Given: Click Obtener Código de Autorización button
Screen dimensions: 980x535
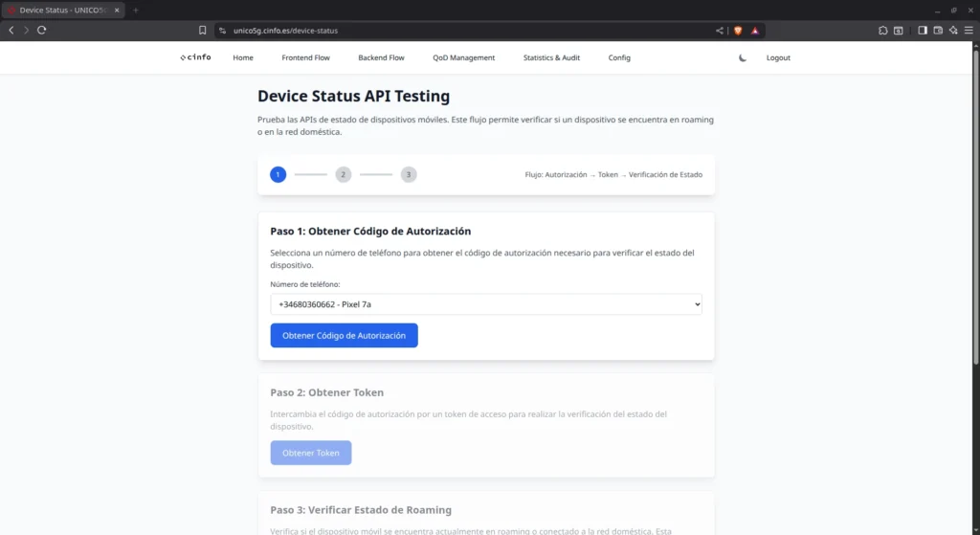Looking at the screenshot, I should coord(344,336).
